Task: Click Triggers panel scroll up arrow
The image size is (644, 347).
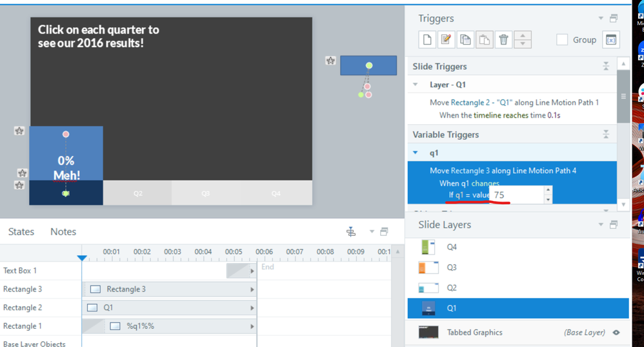Action: (x=623, y=63)
